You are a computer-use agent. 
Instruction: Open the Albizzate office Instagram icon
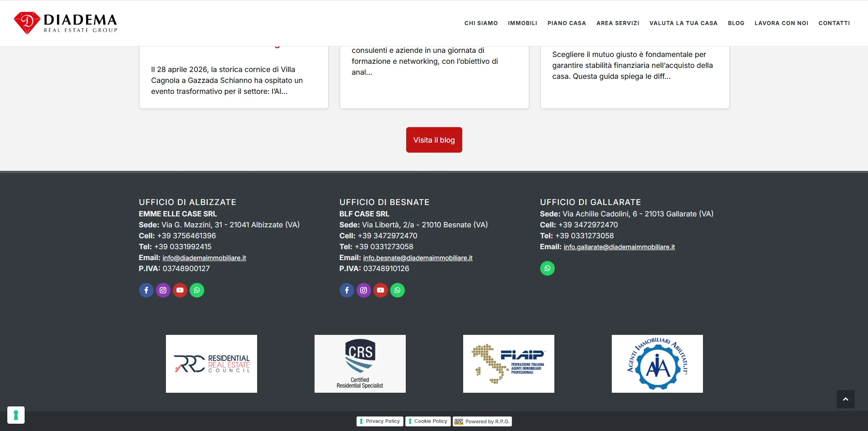pyautogui.click(x=163, y=290)
